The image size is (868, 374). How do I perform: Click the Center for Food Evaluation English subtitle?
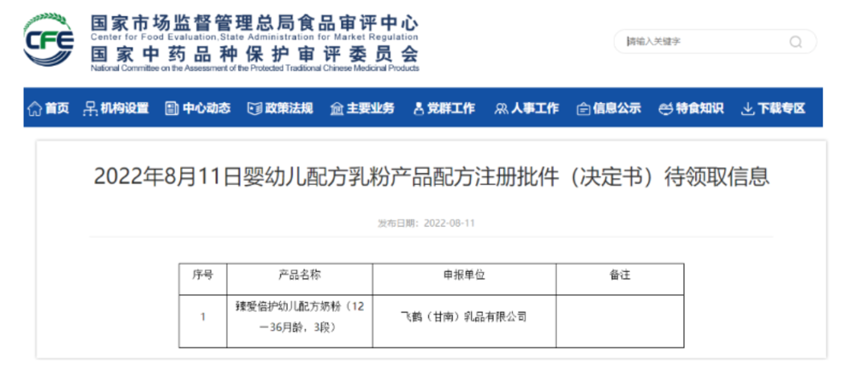point(255,37)
